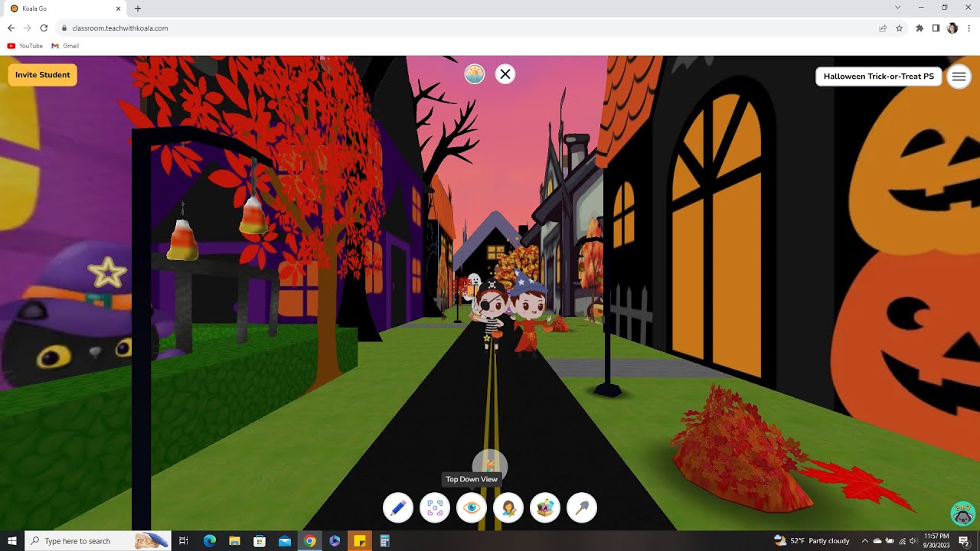Click Invite Student button
The image size is (980, 551).
point(43,75)
